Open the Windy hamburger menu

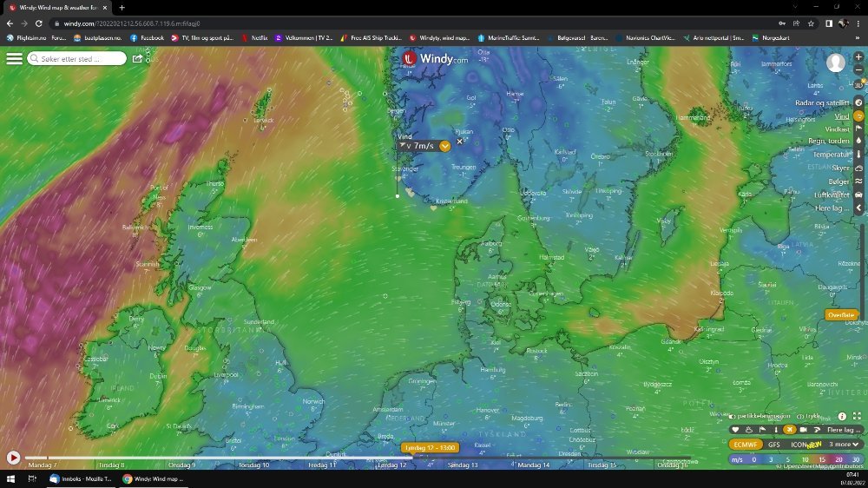point(14,58)
